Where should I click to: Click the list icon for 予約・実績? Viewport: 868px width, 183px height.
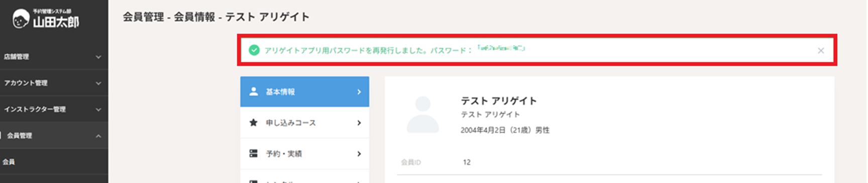pyautogui.click(x=254, y=153)
